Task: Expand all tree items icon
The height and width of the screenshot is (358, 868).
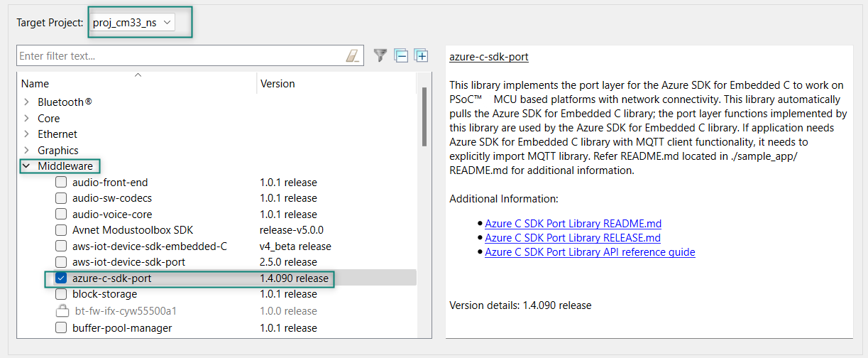Action: click(x=422, y=55)
